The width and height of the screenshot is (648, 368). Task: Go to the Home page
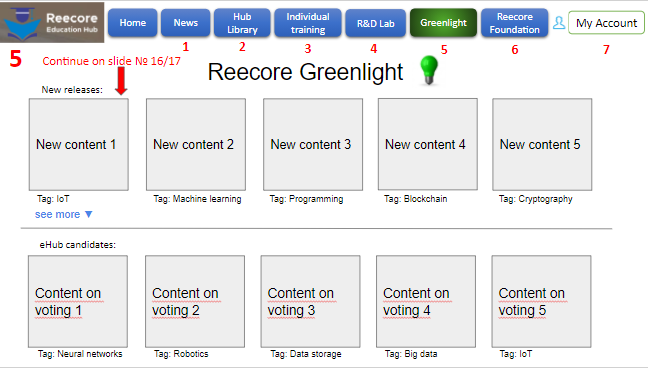point(133,23)
